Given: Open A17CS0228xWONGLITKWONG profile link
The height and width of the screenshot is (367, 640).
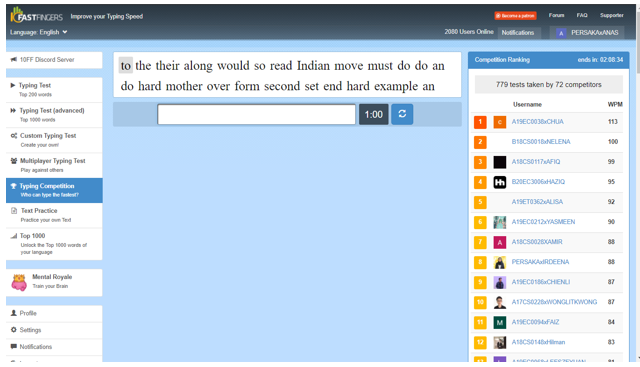Looking at the screenshot, I should coord(554,302).
